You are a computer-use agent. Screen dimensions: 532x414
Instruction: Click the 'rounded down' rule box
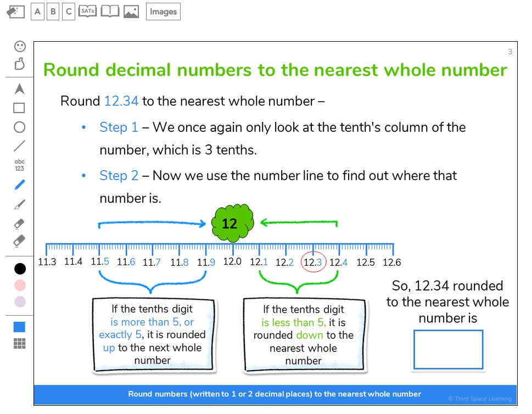[x=304, y=335]
